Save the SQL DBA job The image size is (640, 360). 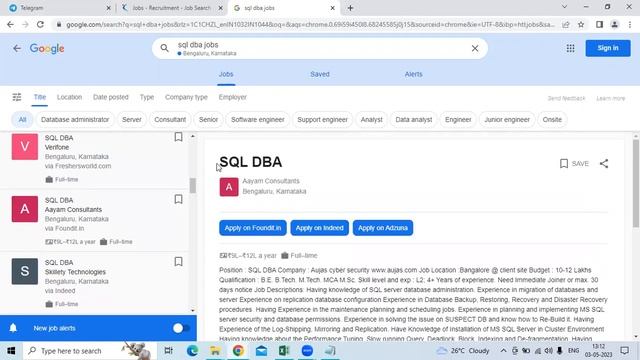[x=574, y=164]
